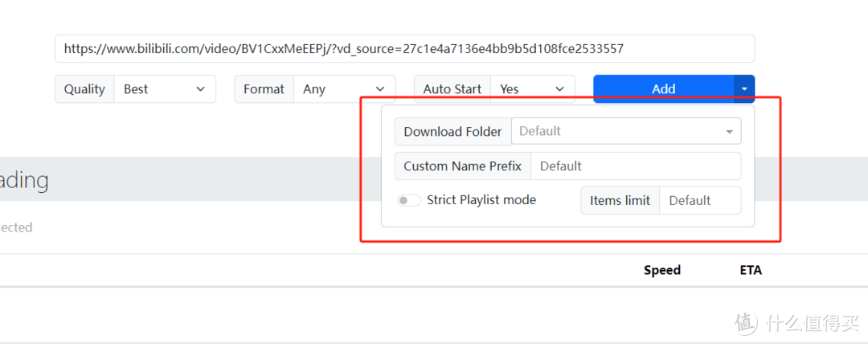Focus the Custom Name Prefix text field
The width and height of the screenshot is (868, 344).
point(635,166)
